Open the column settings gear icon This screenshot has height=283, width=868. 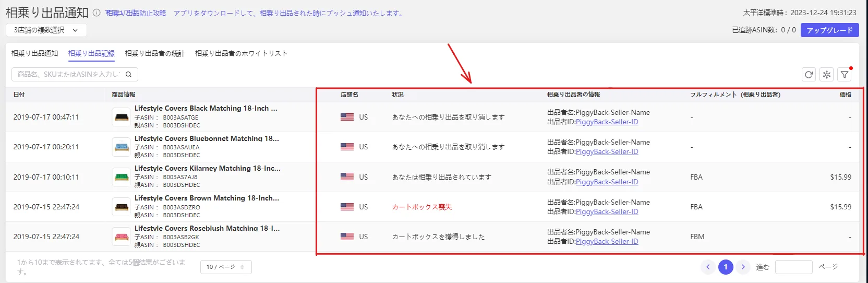pos(827,75)
